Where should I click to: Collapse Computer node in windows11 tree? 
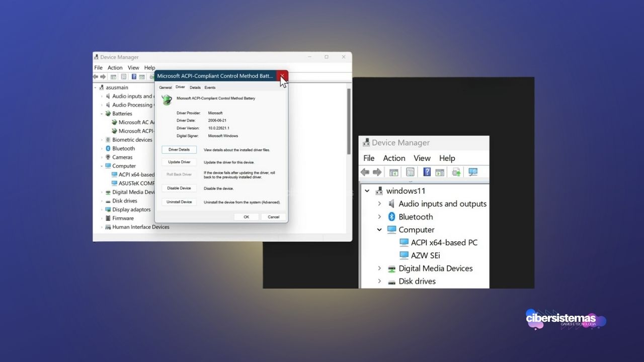(x=379, y=230)
